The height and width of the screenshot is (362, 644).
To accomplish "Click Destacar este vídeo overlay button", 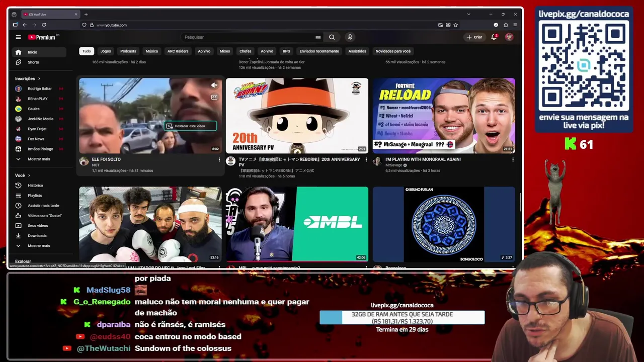I will (x=191, y=126).
